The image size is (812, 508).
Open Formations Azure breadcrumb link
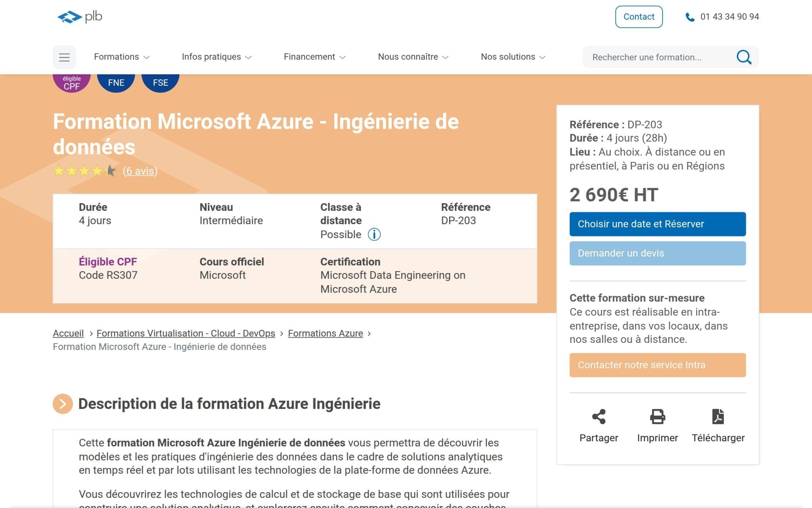(326, 333)
